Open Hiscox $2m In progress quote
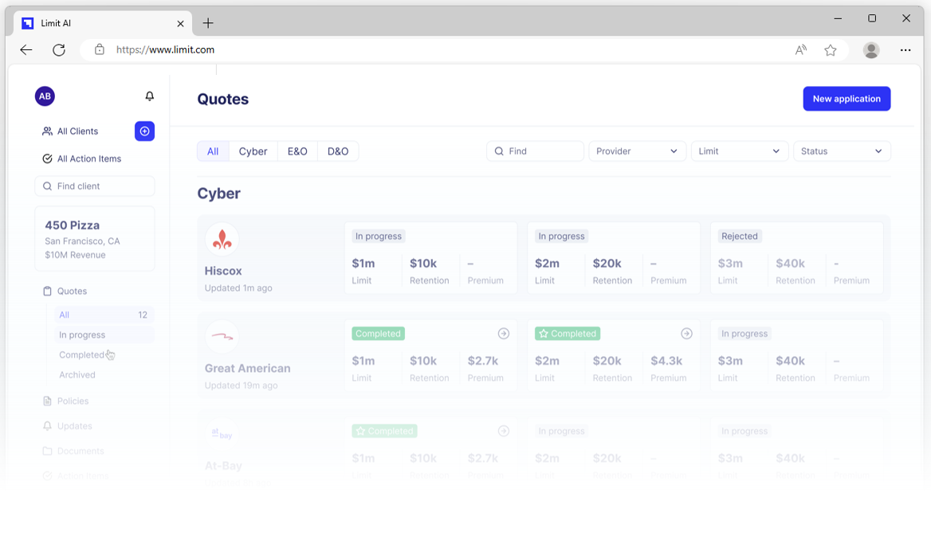Viewport: 931px width, 560px height. pyautogui.click(x=614, y=258)
